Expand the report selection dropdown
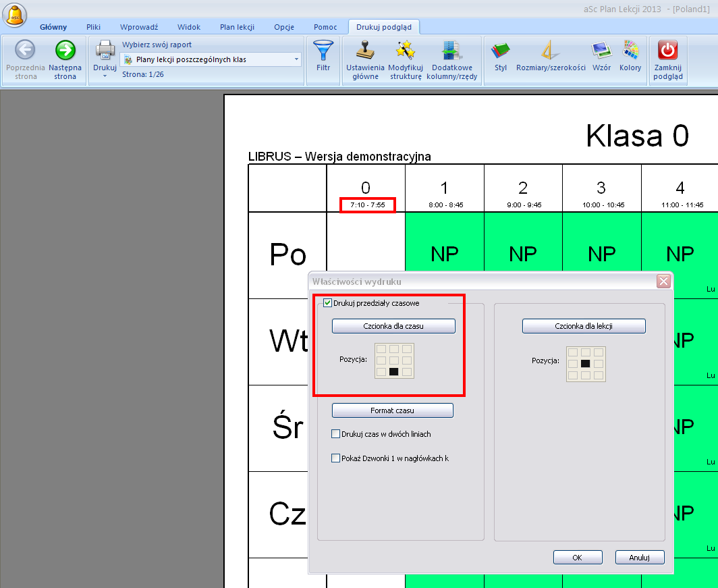Screen dimensions: 718x588 (x=296, y=59)
